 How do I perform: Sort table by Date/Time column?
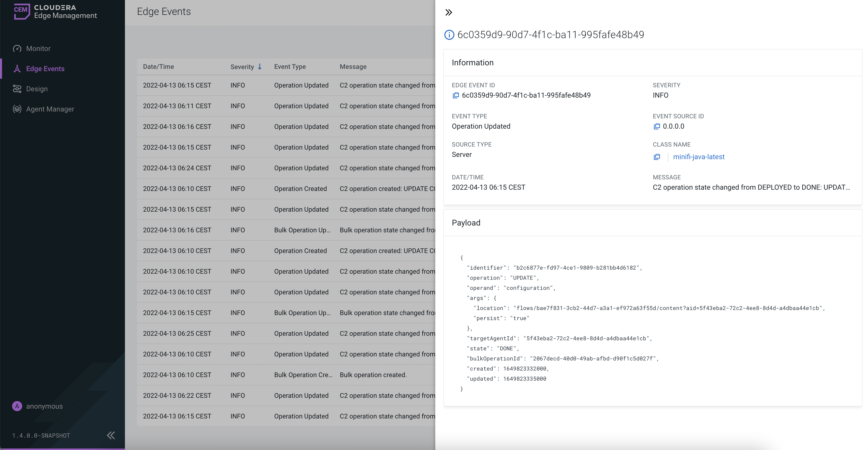pyautogui.click(x=158, y=67)
